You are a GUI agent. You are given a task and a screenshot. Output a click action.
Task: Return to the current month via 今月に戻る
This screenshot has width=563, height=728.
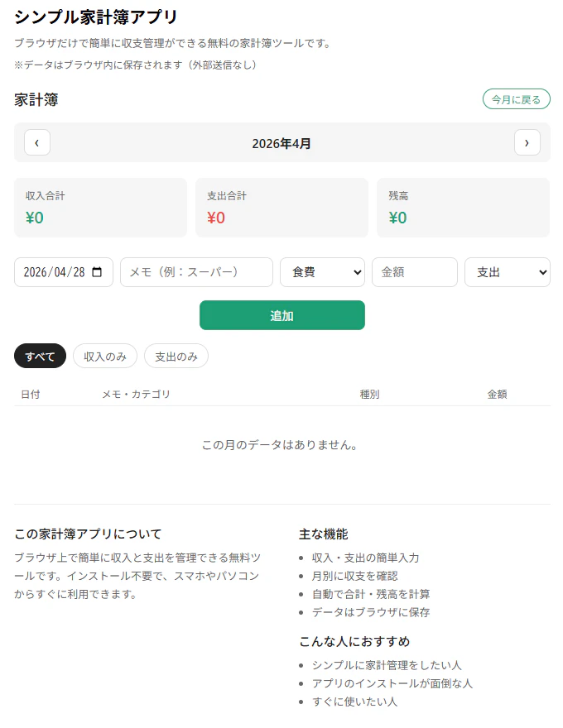click(x=517, y=98)
